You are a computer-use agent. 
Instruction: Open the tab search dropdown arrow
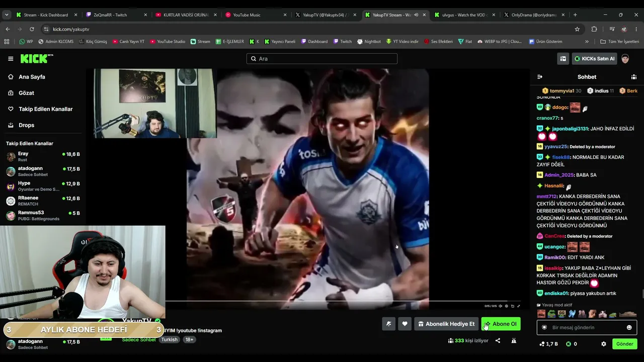coord(7,15)
